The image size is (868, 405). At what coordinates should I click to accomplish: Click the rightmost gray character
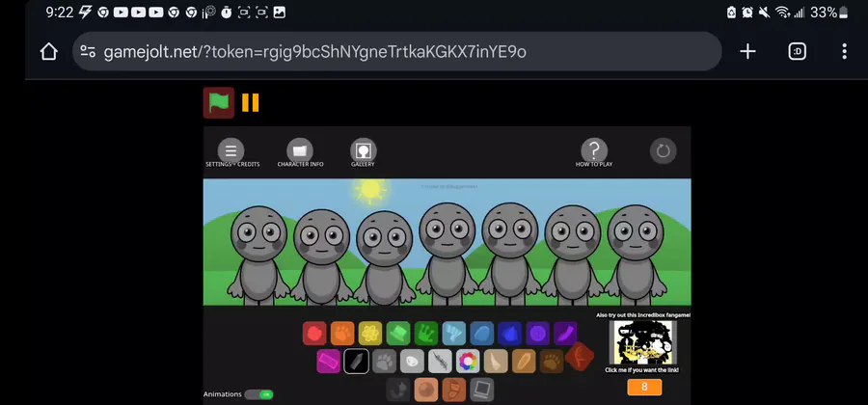click(635, 255)
